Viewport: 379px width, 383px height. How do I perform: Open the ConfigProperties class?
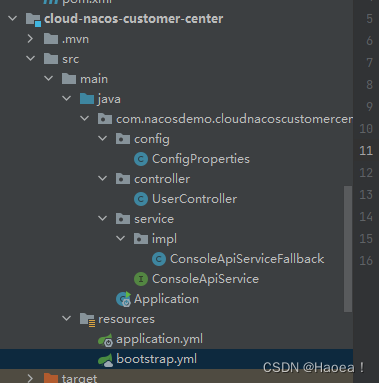(x=201, y=159)
